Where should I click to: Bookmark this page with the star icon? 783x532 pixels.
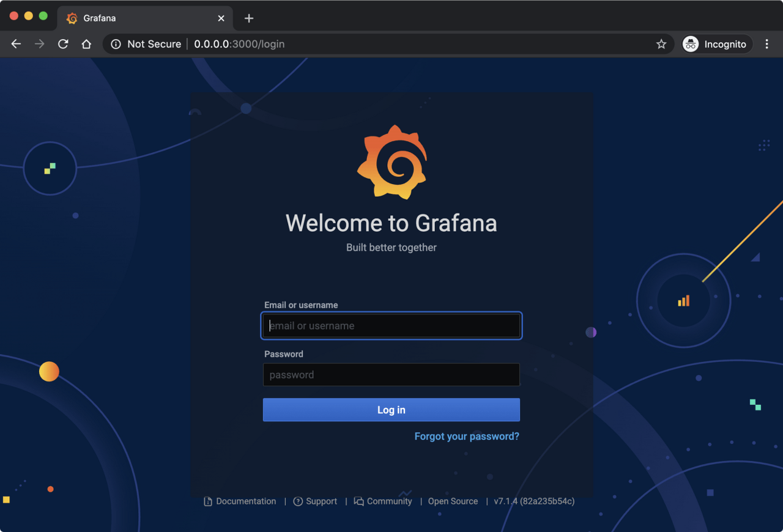pos(661,44)
